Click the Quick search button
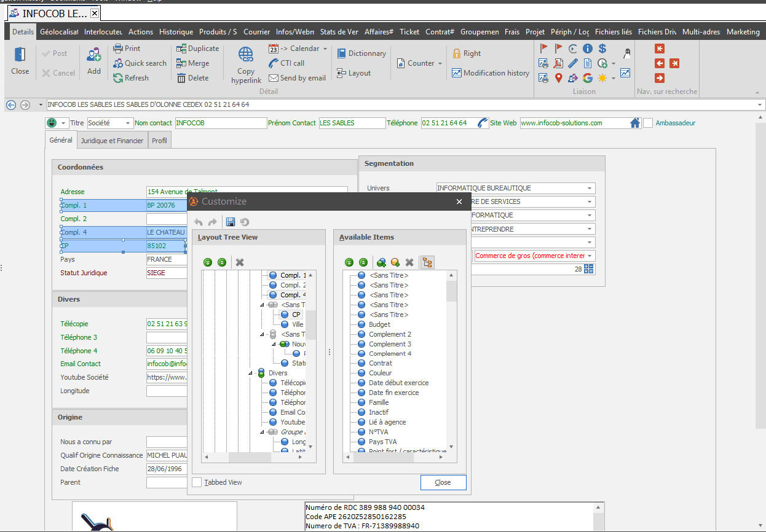This screenshot has width=766, height=532. pyautogui.click(x=140, y=63)
